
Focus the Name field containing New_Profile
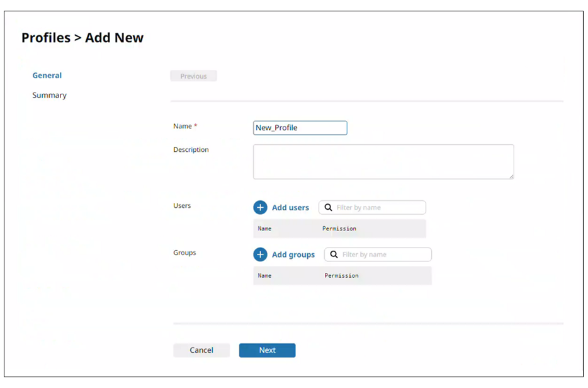click(x=300, y=128)
